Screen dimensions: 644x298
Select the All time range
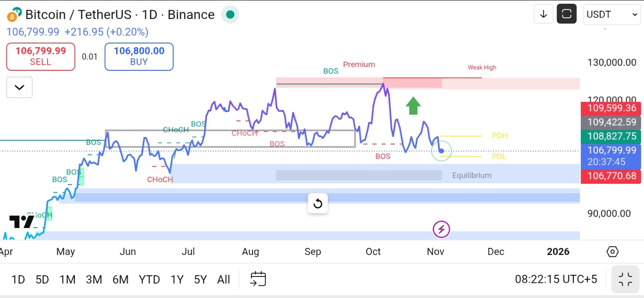click(224, 279)
